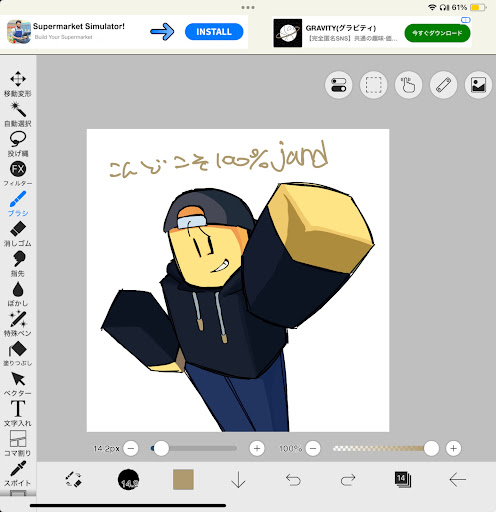Tap the battery indicator in status bar
Viewport: 496px width, 512px height.
point(477,7)
